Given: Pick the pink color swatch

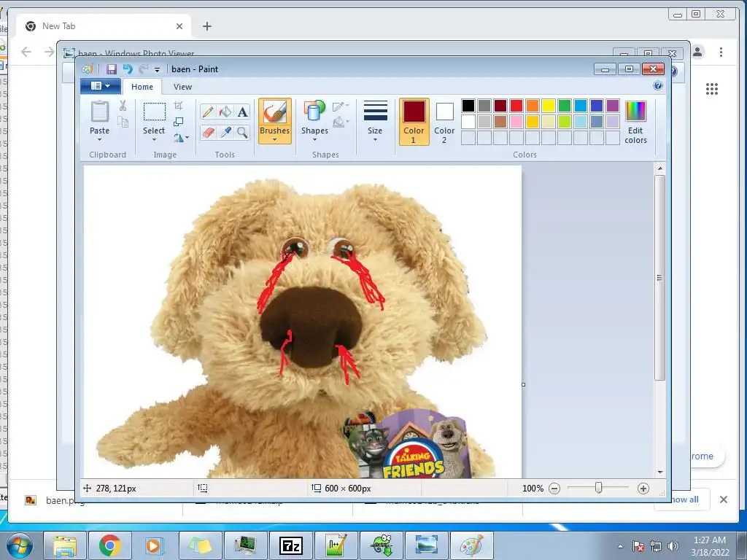Looking at the screenshot, I should pyautogui.click(x=516, y=122).
